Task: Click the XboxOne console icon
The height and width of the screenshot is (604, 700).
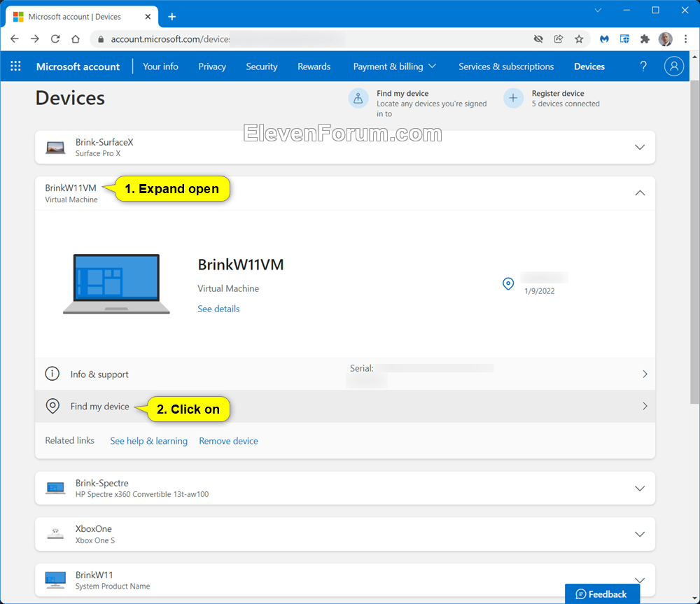Action: coord(55,534)
